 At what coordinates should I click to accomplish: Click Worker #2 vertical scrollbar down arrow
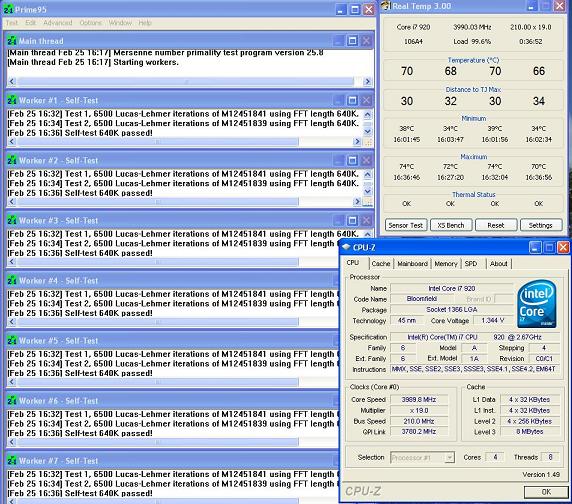click(x=367, y=191)
